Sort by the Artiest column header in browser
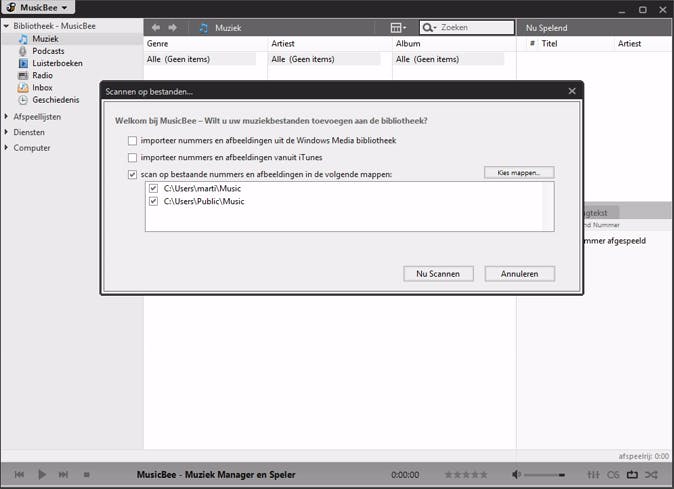 pyautogui.click(x=283, y=43)
